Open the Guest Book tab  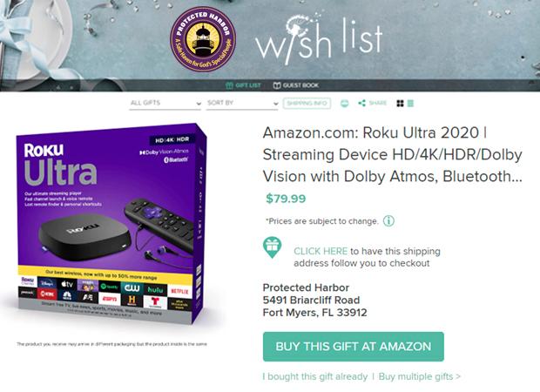click(296, 85)
